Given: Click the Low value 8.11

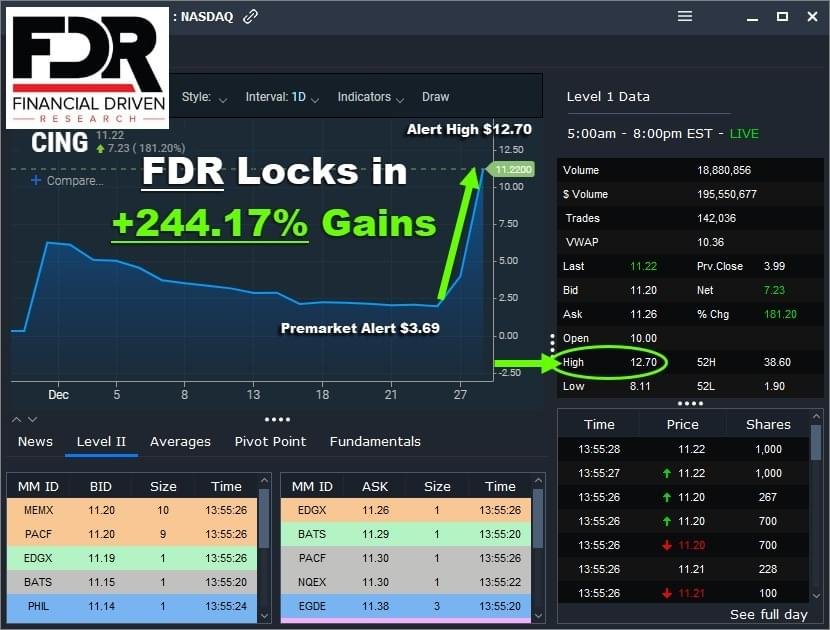Looking at the screenshot, I should 640,386.
